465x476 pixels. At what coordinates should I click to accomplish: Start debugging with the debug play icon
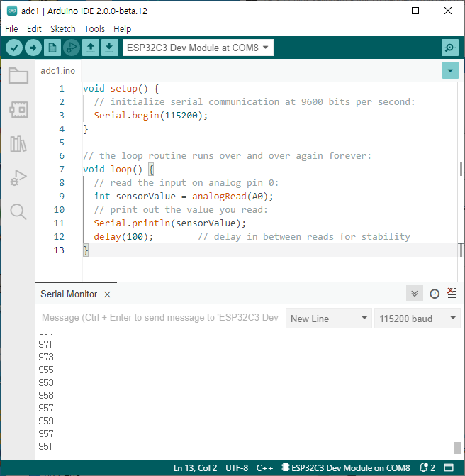(x=72, y=48)
